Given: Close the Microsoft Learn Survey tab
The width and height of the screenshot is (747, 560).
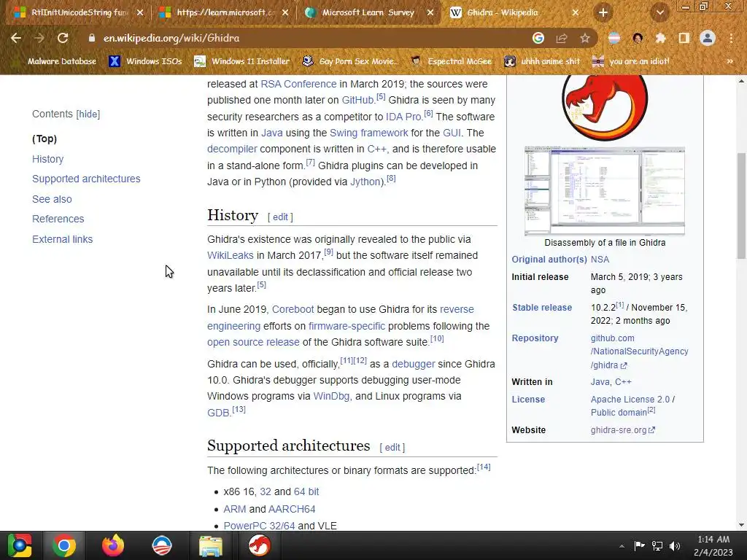Looking at the screenshot, I should [x=430, y=13].
